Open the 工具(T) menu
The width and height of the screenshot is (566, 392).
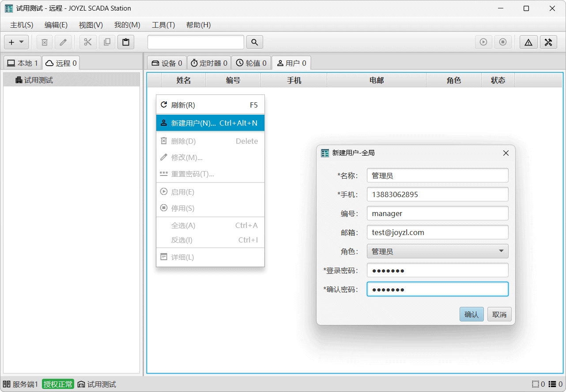(x=163, y=25)
